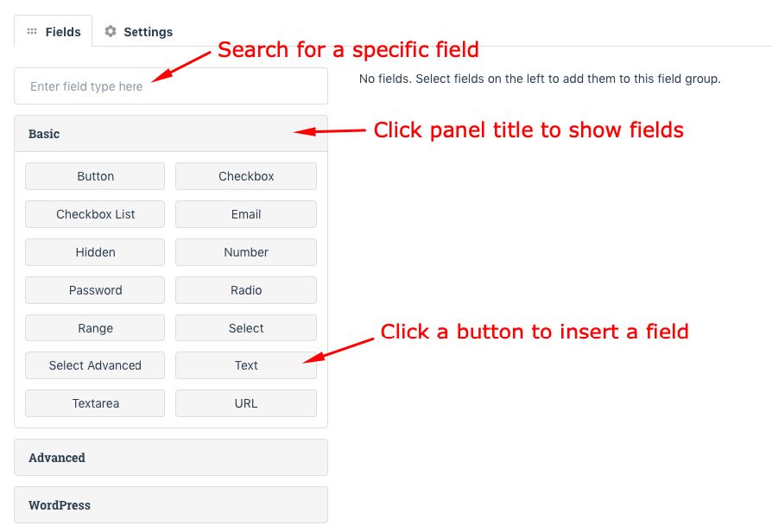772x532 pixels.
Task: Insert a Hidden field
Action: pos(94,252)
